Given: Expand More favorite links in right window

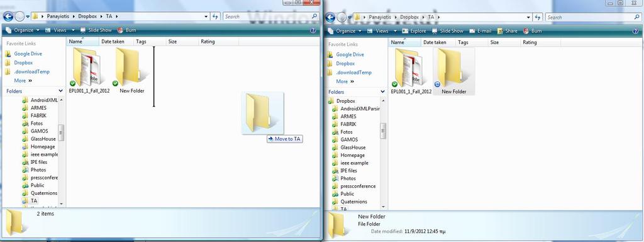Looking at the screenshot, I should (345, 81).
